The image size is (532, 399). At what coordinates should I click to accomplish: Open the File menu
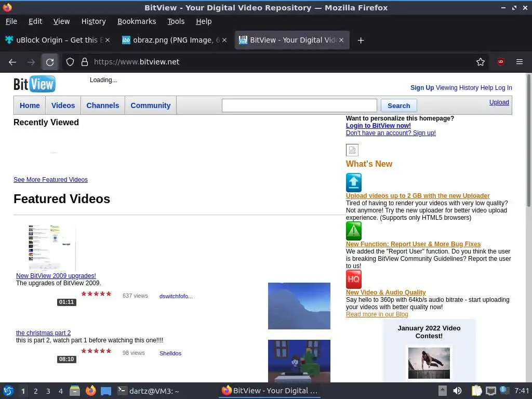(x=11, y=21)
